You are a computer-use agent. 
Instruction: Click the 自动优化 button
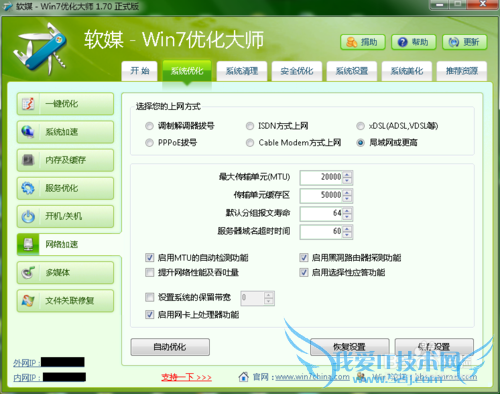pos(170,347)
